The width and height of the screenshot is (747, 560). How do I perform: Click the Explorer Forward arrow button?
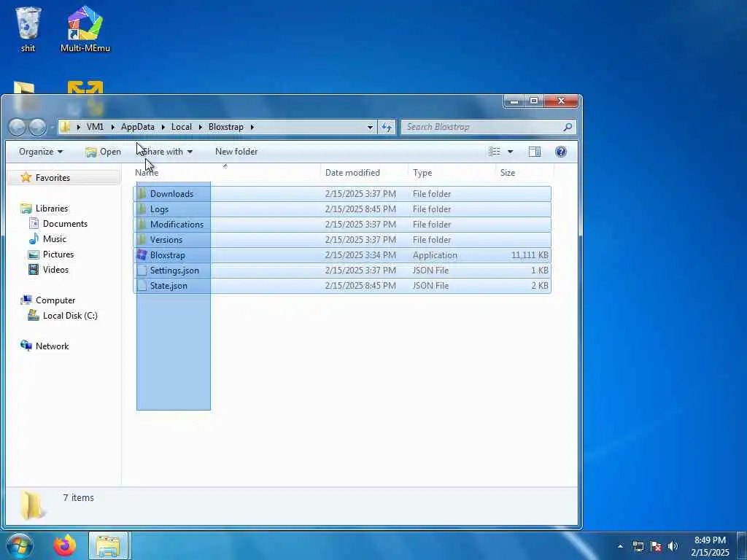(37, 127)
